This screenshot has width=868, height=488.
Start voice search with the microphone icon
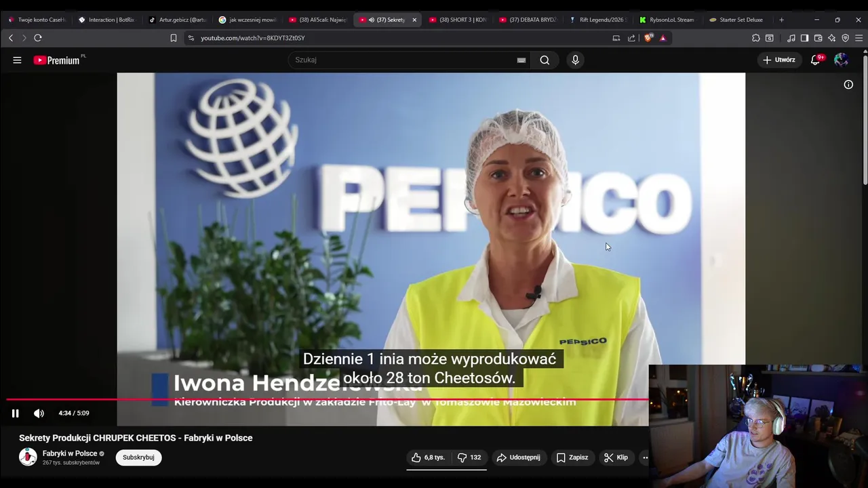tap(575, 60)
